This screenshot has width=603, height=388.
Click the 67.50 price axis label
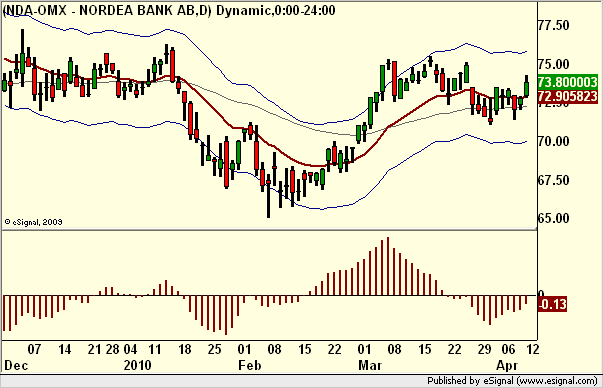(553, 180)
